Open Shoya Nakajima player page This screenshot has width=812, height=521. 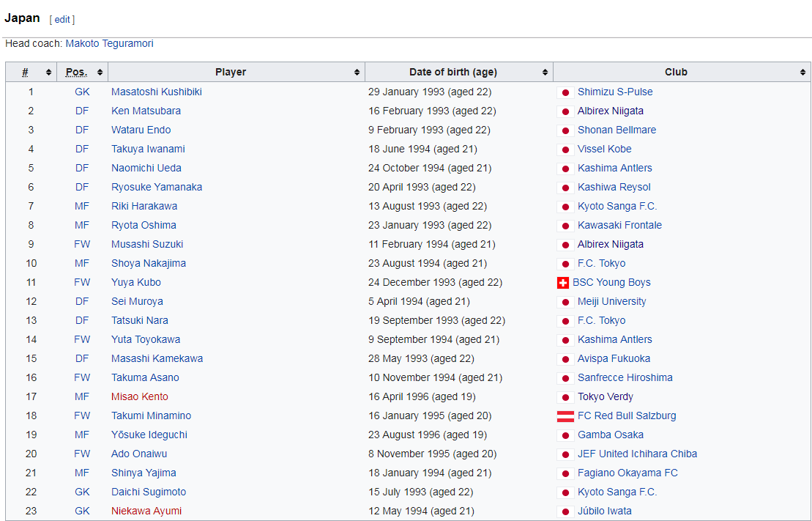point(149,263)
